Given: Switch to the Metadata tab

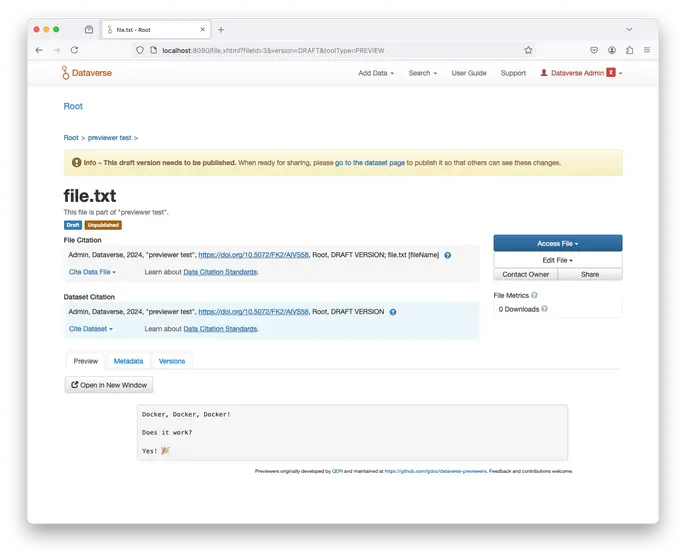Looking at the screenshot, I should [128, 361].
